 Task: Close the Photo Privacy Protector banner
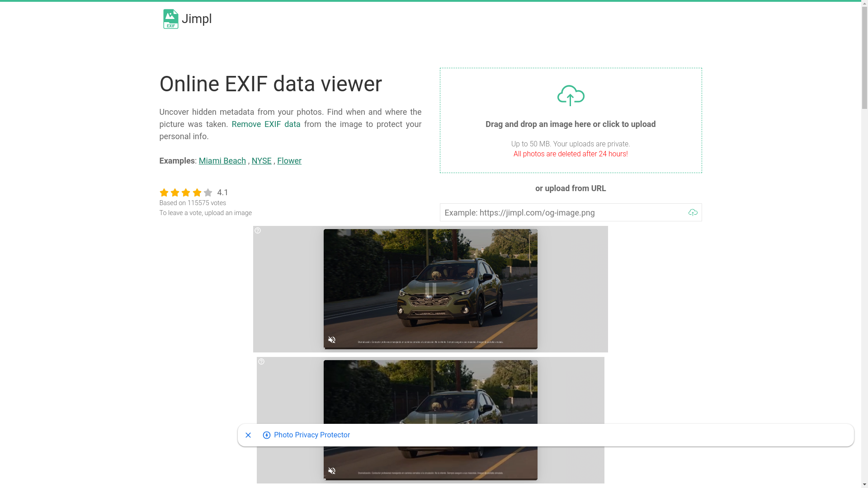coord(248,435)
